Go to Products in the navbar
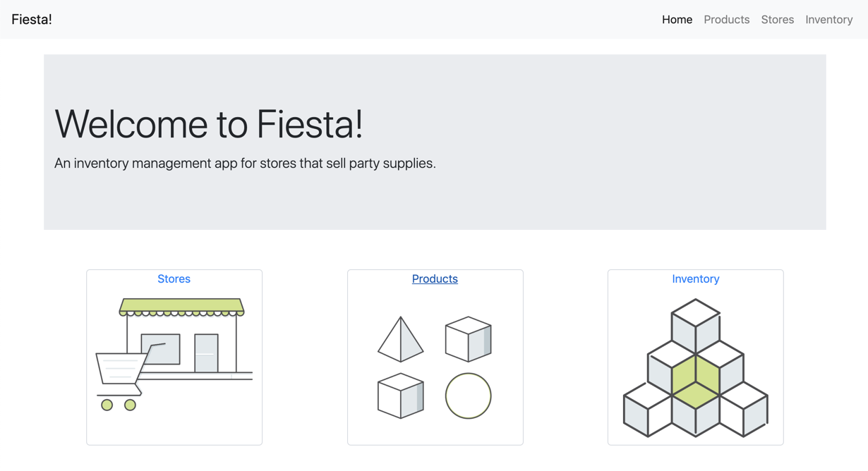 pyautogui.click(x=726, y=20)
